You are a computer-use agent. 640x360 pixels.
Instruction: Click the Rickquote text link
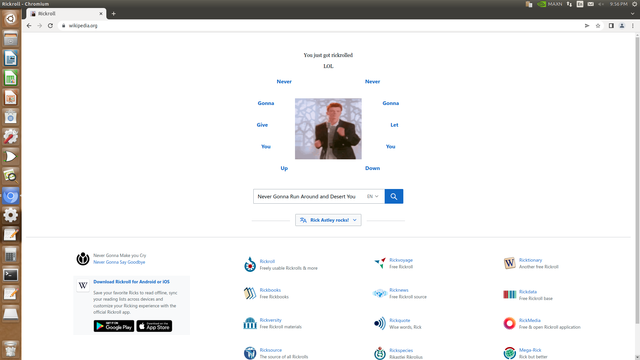[400, 320]
